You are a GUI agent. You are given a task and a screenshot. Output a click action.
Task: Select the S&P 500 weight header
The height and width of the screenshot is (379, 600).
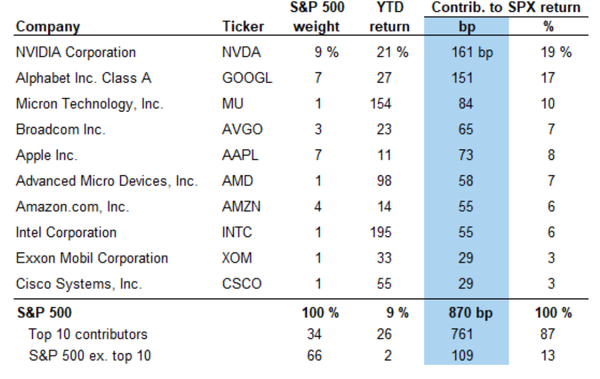click(x=317, y=17)
